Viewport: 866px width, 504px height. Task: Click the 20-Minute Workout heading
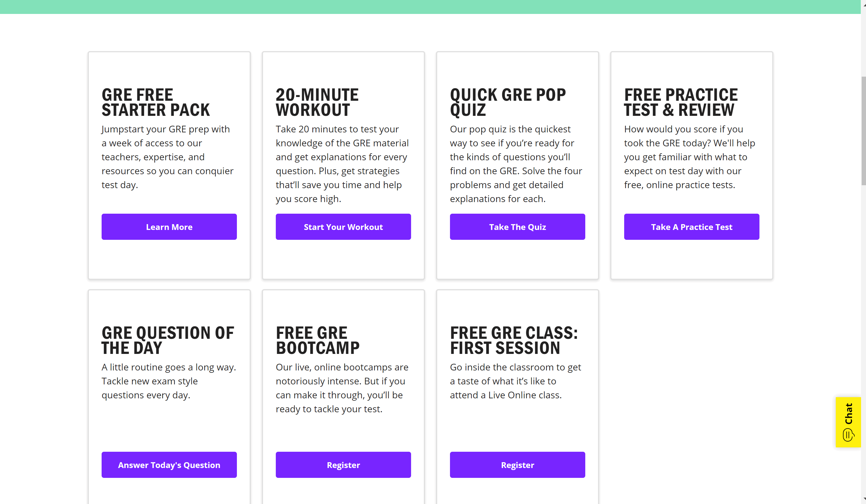tap(317, 102)
